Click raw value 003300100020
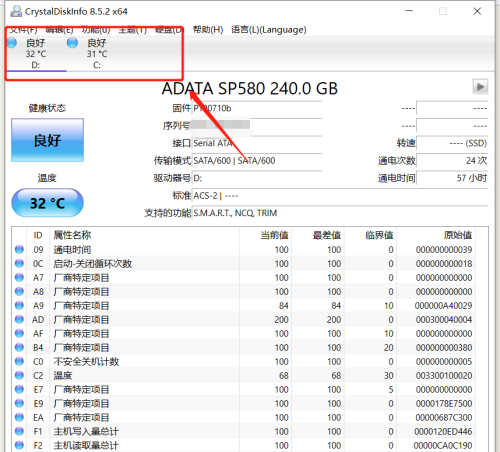This screenshot has width=500, height=452. pyautogui.click(x=444, y=376)
